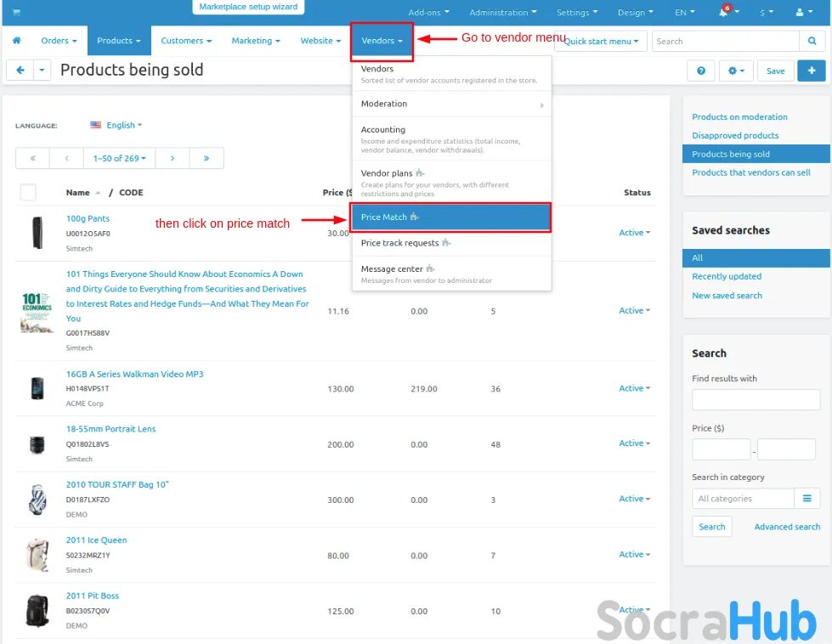Click the TOUR STAFF Bag thumbnail
832x644 pixels.
[x=37, y=500]
